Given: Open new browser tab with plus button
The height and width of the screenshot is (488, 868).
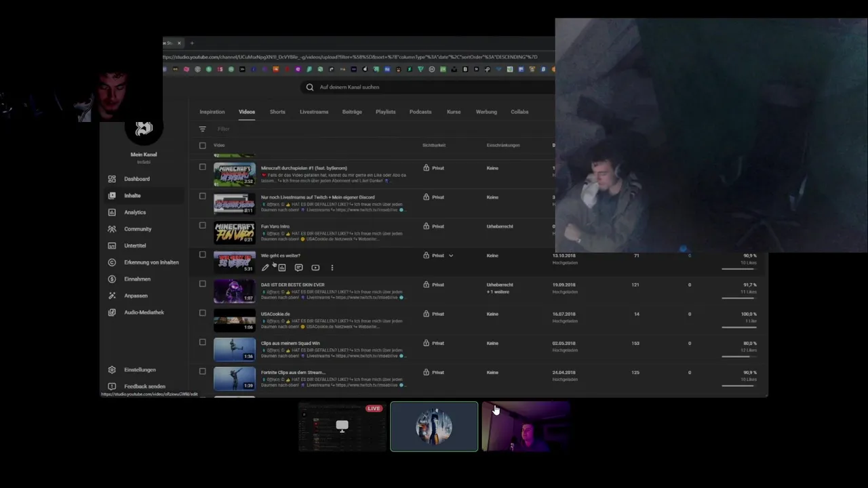Looking at the screenshot, I should 192,43.
